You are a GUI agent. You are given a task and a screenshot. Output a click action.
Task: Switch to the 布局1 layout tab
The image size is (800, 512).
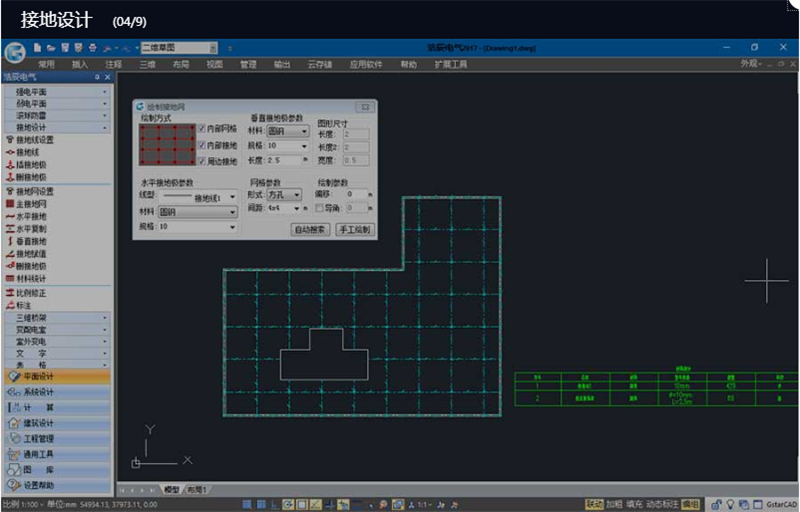[x=197, y=490]
